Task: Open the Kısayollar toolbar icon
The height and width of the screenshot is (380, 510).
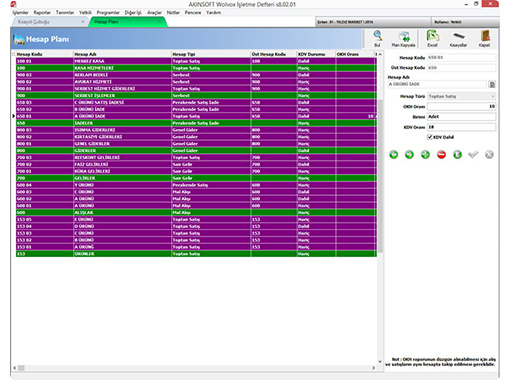Action: point(458,39)
